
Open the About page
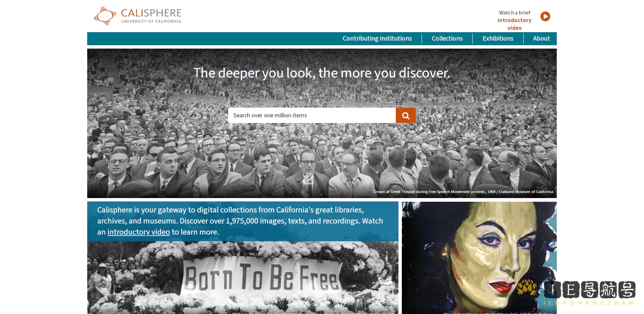(x=541, y=39)
